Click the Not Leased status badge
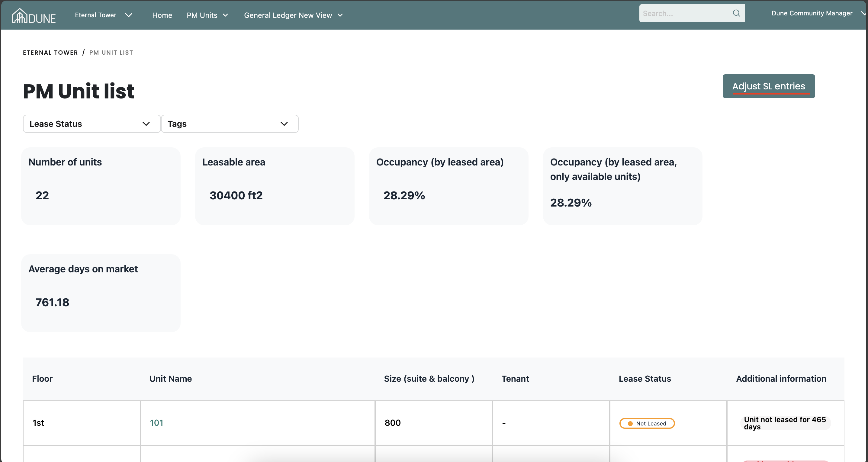The image size is (868, 462). 647,423
